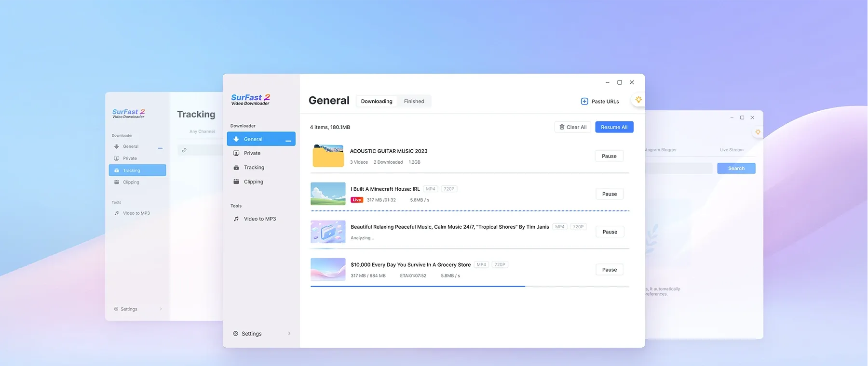The width and height of the screenshot is (868, 366).
Task: Switch to the Finished tab
Action: (x=414, y=102)
